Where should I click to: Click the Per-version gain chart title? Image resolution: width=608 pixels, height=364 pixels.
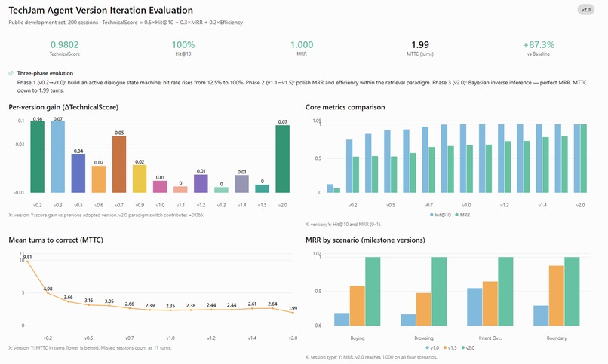(63, 107)
